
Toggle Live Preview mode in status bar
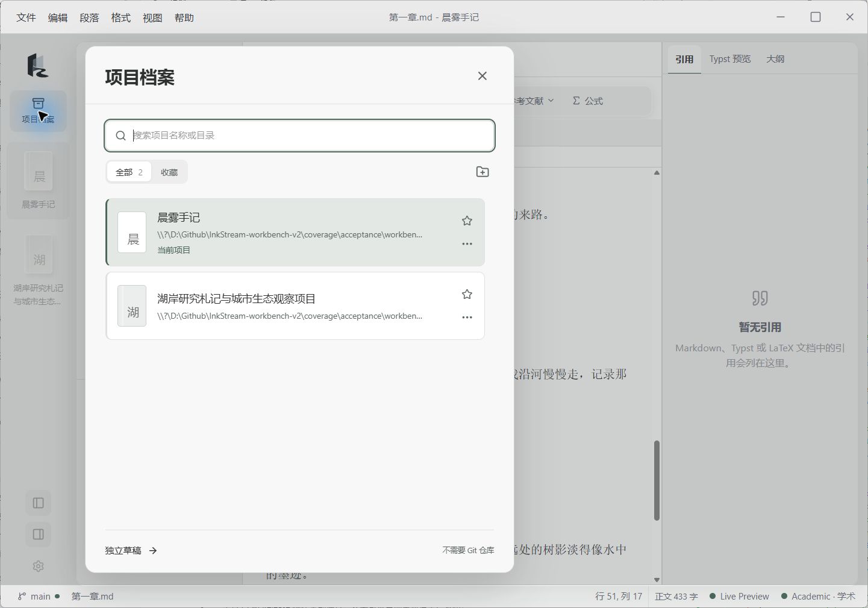tap(739, 597)
